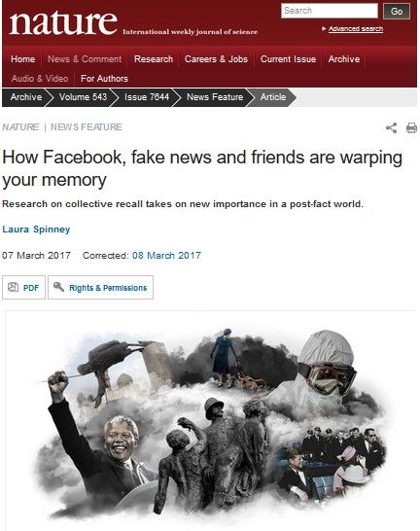Click the Go search button
This screenshot has width=420, height=531.
pyautogui.click(x=397, y=11)
